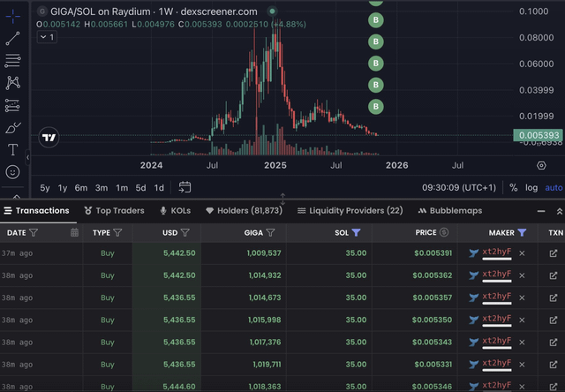
Task: Toggle the auto scale option
Action: (554, 187)
